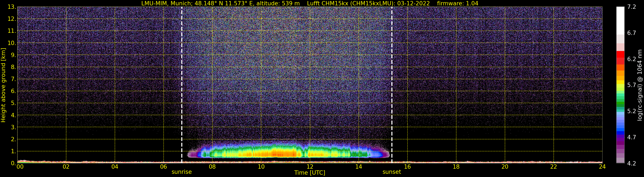
Task: Click the 'Lufft CHM15kx' instrument name in the title
Action: (x=328, y=3)
